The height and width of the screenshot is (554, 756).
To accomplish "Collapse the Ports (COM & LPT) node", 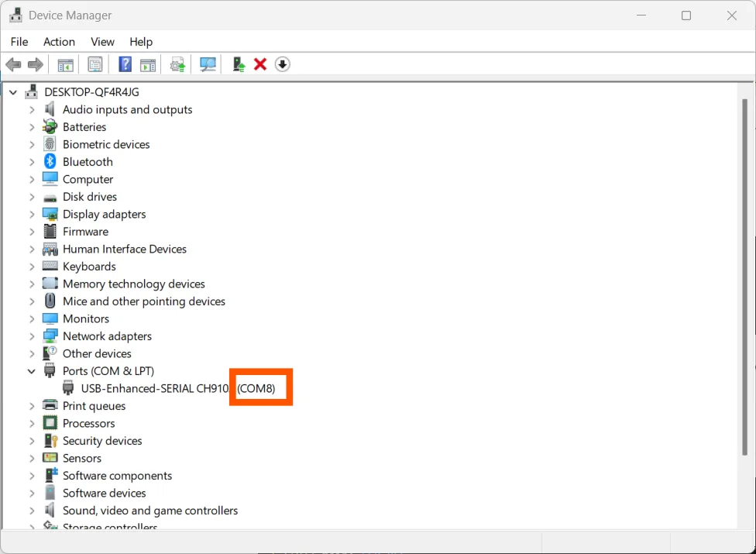I will (x=32, y=371).
